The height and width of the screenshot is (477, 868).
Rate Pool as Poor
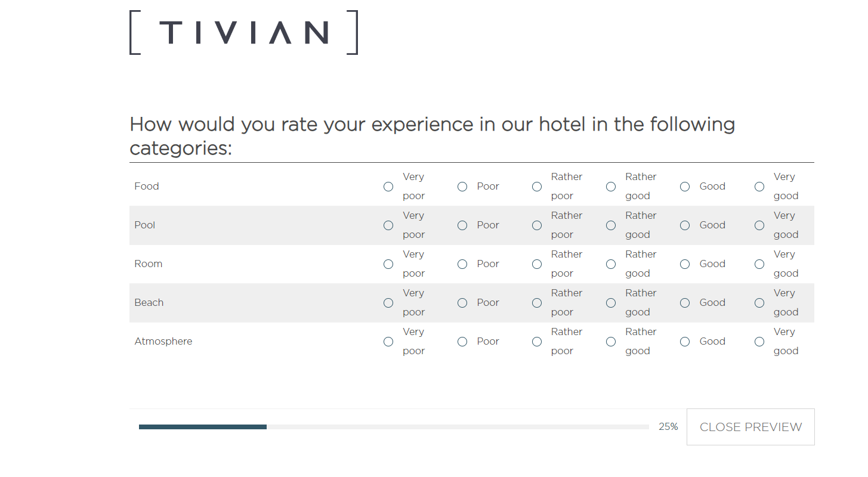click(x=462, y=225)
